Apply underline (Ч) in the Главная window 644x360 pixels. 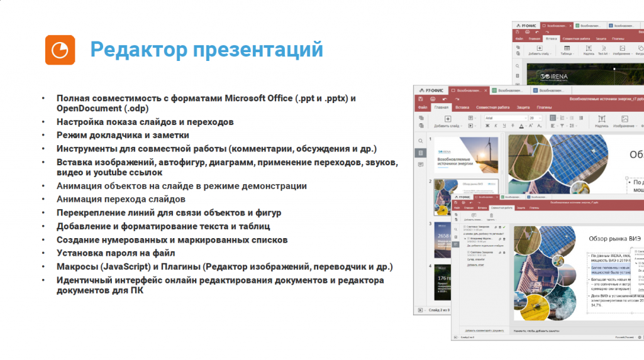pos(504,126)
